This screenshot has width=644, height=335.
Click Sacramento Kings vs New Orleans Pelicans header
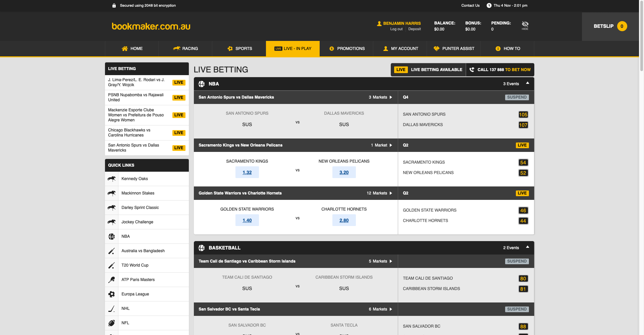point(240,145)
